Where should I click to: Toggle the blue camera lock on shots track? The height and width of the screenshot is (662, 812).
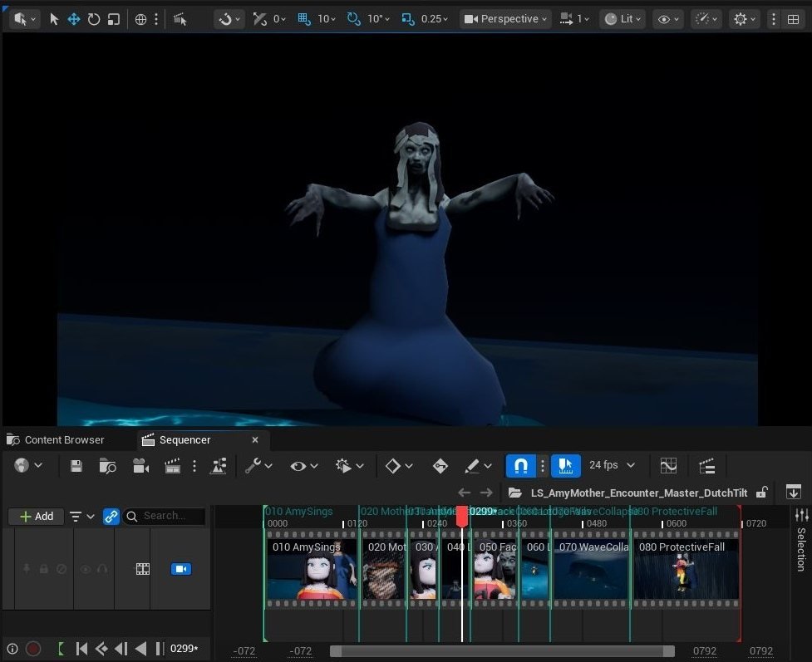coord(180,569)
